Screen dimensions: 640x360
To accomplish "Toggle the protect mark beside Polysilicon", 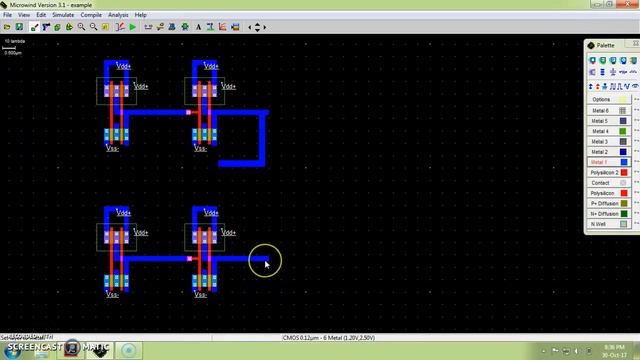I will tap(636, 193).
